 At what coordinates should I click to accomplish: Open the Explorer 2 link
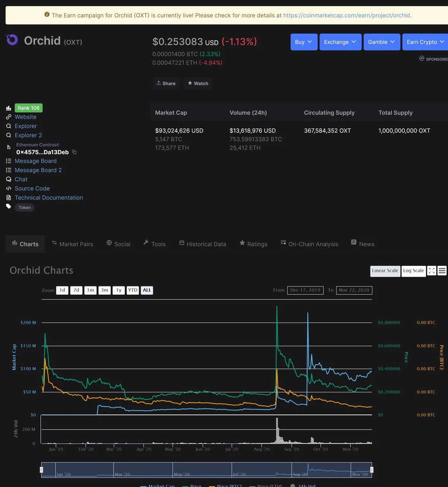tap(28, 135)
